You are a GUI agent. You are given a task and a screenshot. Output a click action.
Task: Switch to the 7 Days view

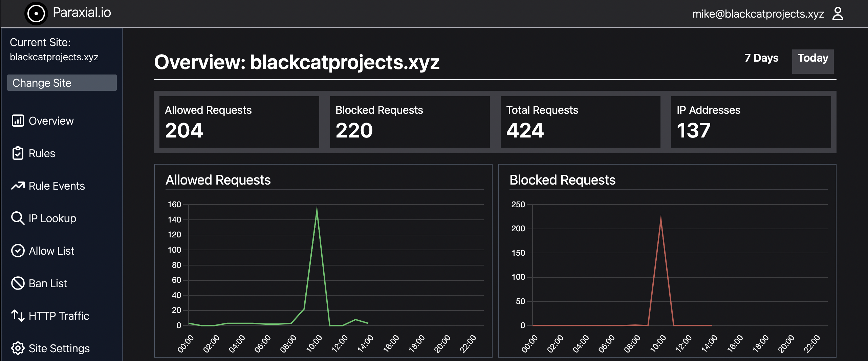click(x=761, y=58)
